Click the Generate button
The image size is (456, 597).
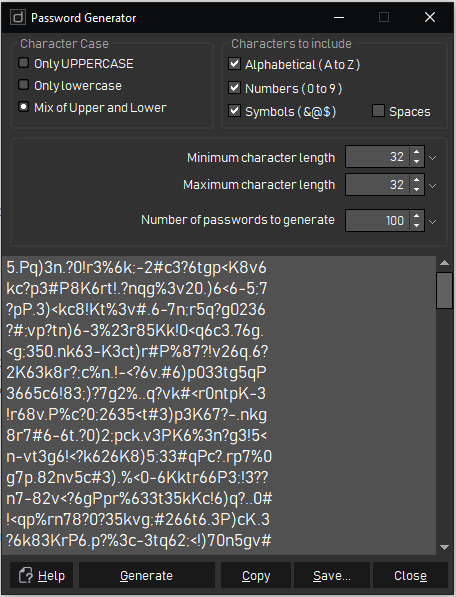[147, 576]
